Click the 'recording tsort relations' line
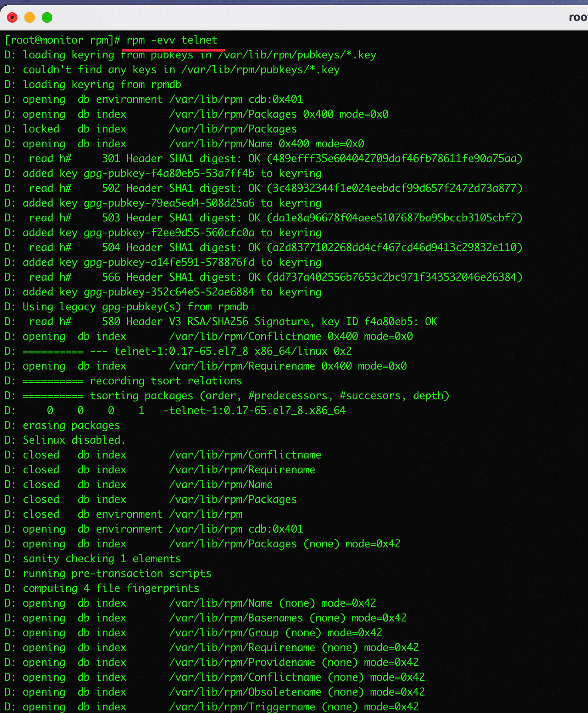The width and height of the screenshot is (588, 713). coord(166,381)
